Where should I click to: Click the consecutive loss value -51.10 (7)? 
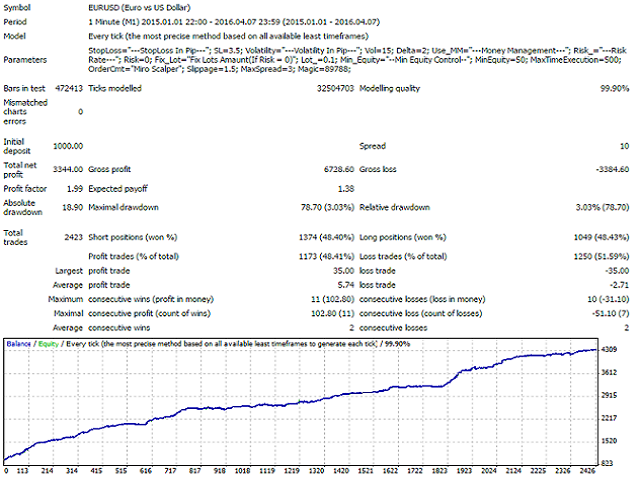[611, 314]
